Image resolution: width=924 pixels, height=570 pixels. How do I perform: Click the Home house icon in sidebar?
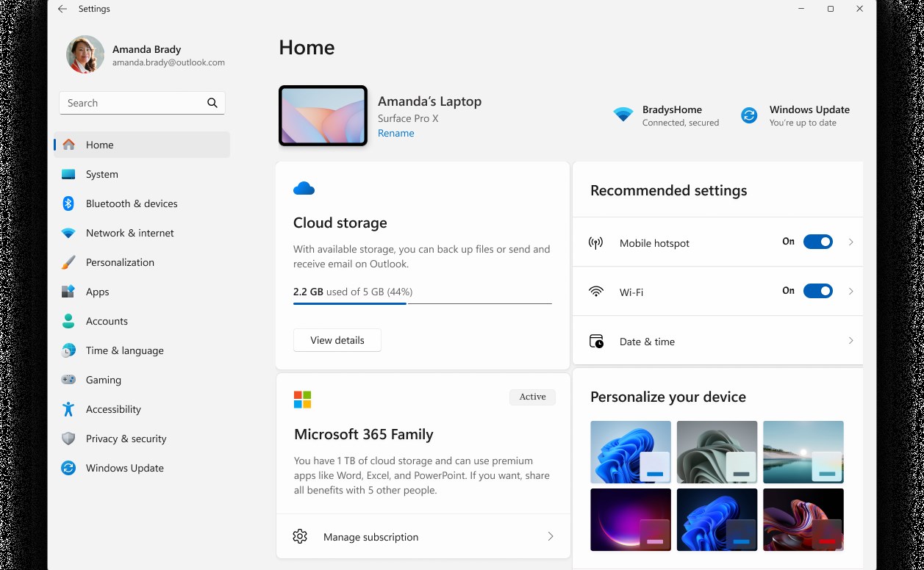pos(68,145)
